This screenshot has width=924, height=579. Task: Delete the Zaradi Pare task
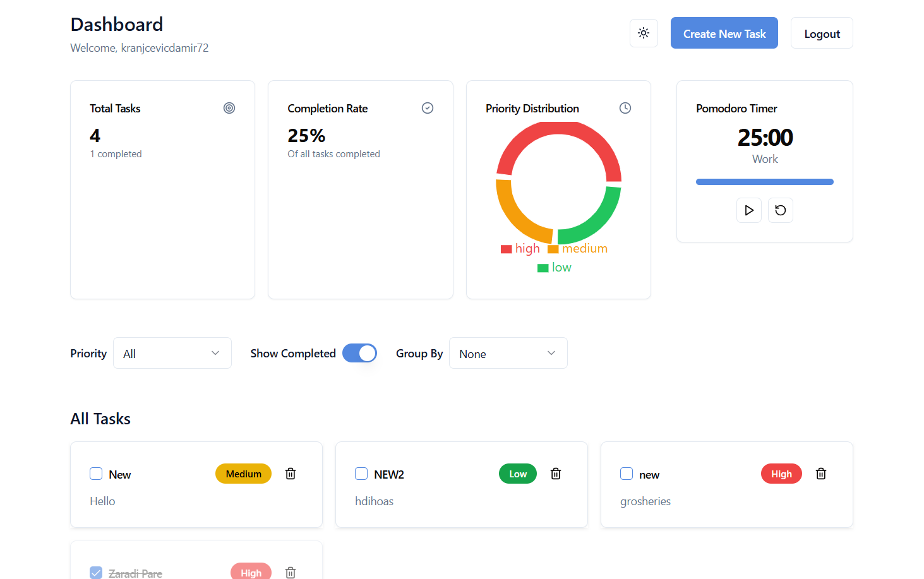[291, 573]
